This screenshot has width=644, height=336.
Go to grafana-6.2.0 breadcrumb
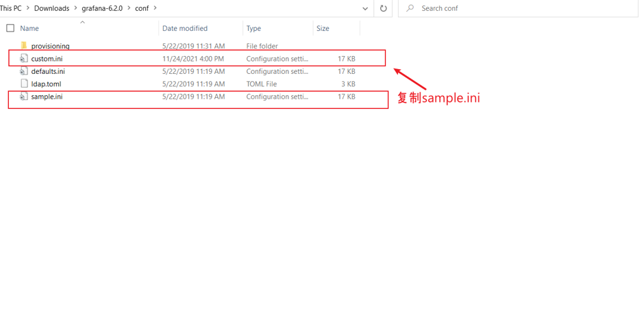click(102, 8)
